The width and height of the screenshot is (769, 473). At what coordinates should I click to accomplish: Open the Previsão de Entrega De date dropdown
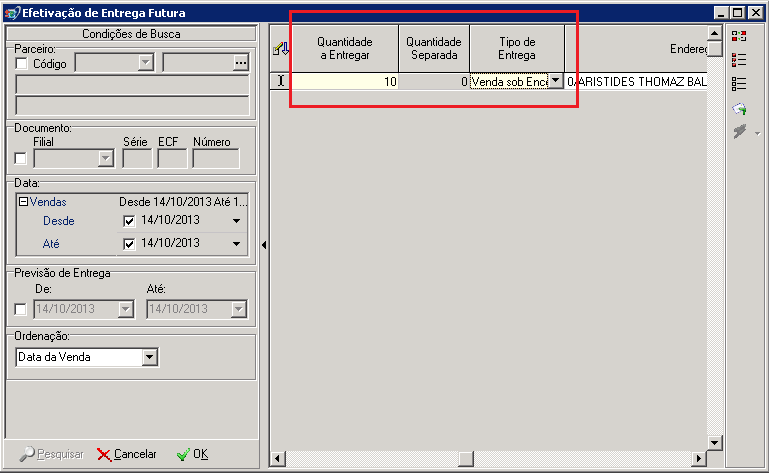[126, 309]
